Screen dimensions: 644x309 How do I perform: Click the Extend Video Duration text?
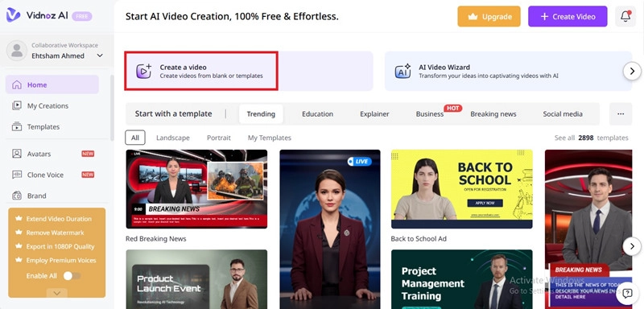[x=59, y=219]
